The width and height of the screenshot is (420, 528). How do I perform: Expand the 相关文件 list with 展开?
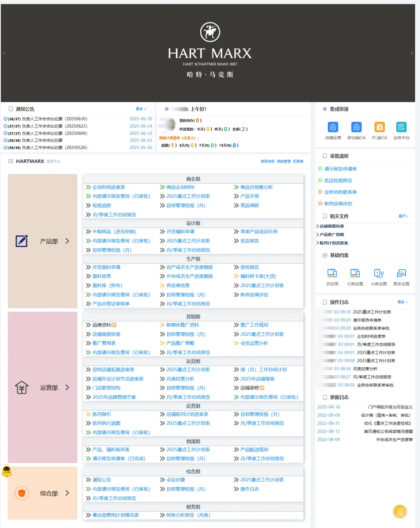coord(403,216)
